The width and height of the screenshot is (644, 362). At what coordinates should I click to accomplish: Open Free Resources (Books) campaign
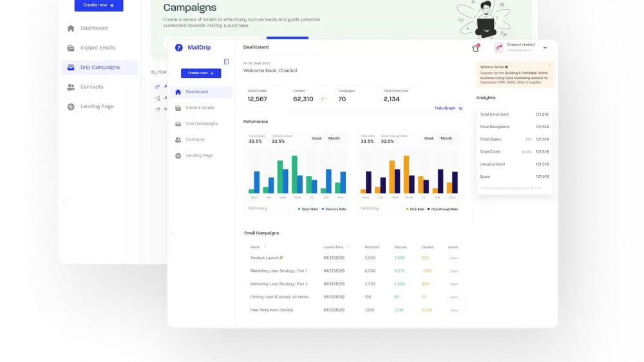tap(454, 310)
